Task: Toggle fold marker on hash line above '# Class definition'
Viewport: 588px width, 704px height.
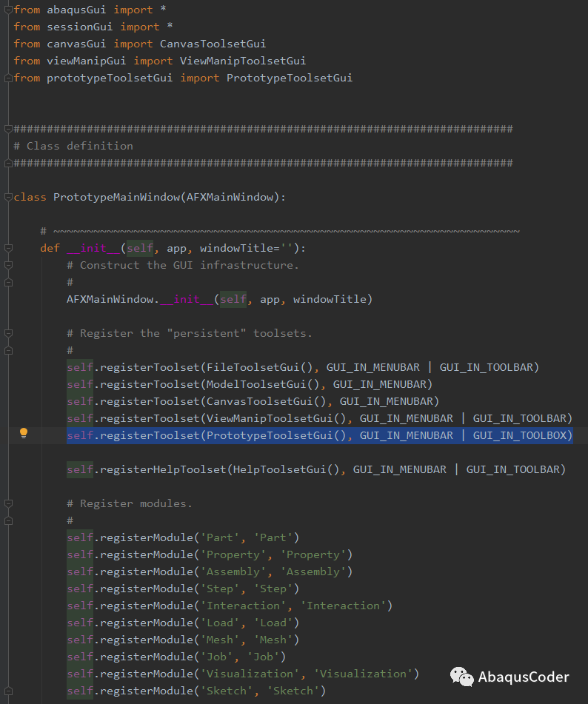Action: [x=8, y=130]
